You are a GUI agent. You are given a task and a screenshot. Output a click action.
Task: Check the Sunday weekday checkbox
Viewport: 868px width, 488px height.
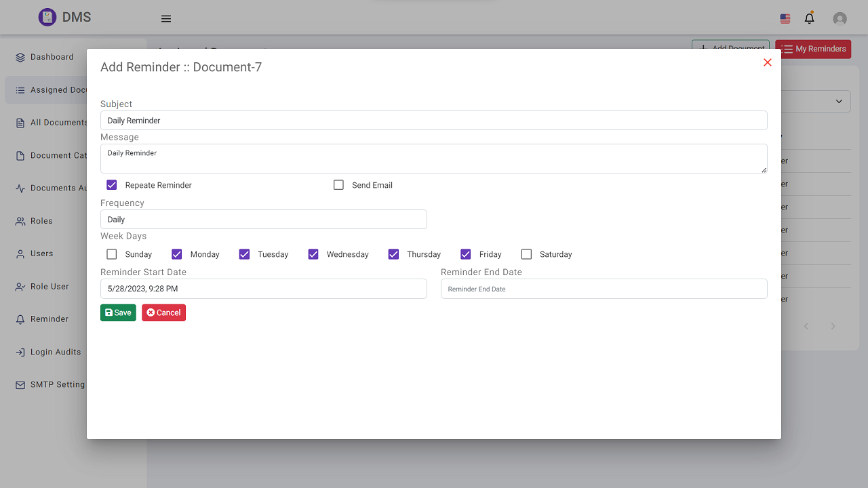tap(112, 254)
